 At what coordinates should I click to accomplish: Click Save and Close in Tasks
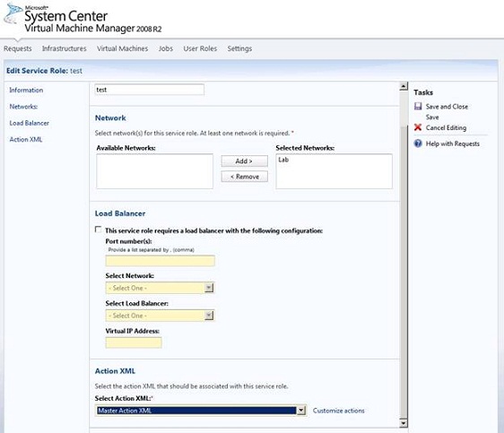click(447, 107)
